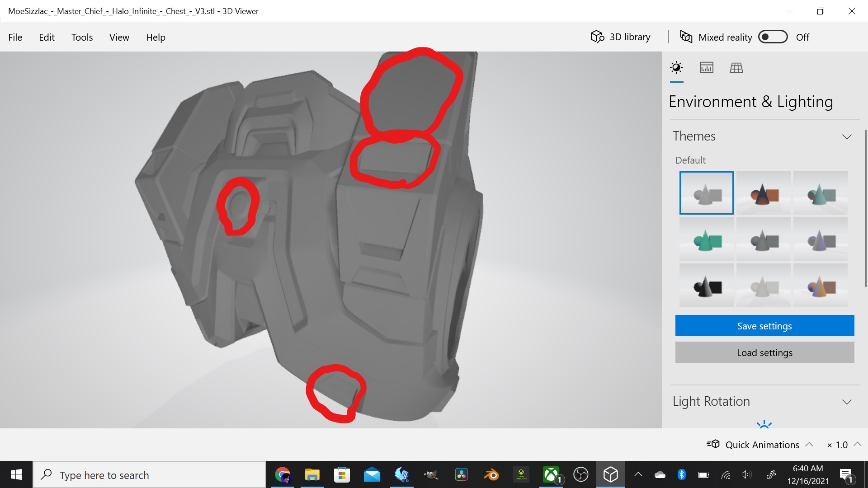Open the File menu
The width and height of the screenshot is (868, 488).
coord(15,37)
